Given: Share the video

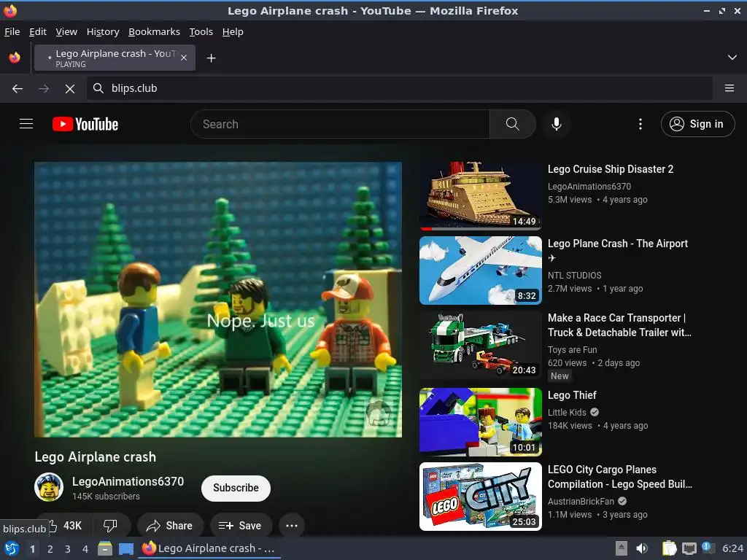Looking at the screenshot, I should click(x=169, y=526).
